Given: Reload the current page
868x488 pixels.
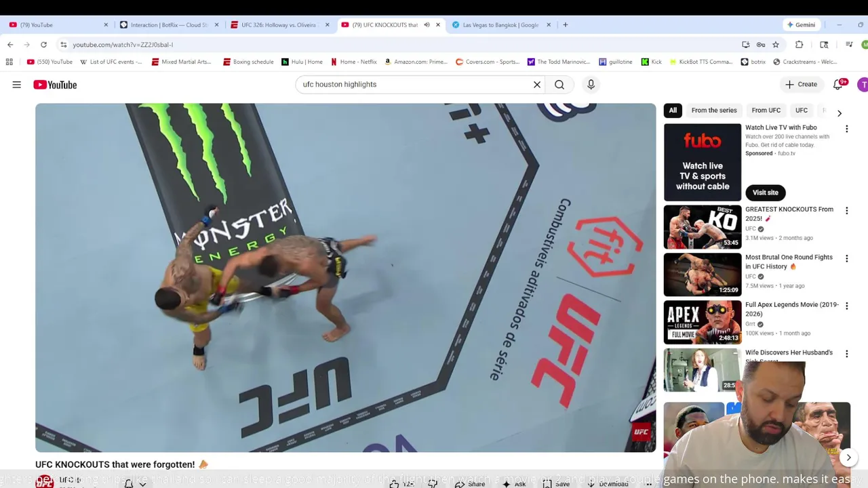Looking at the screenshot, I should point(43,45).
